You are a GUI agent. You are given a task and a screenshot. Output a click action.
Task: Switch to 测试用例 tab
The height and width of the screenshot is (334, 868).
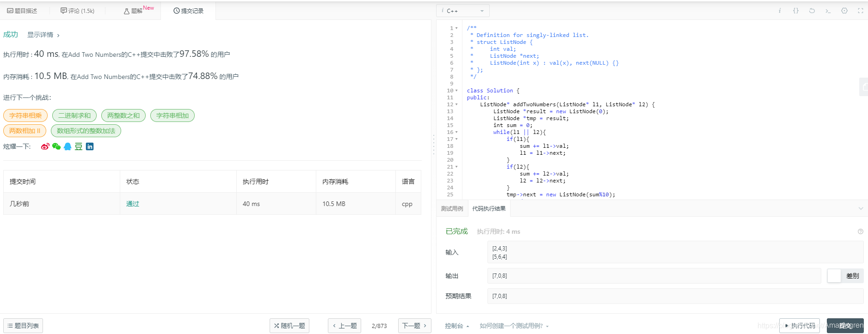click(x=452, y=208)
